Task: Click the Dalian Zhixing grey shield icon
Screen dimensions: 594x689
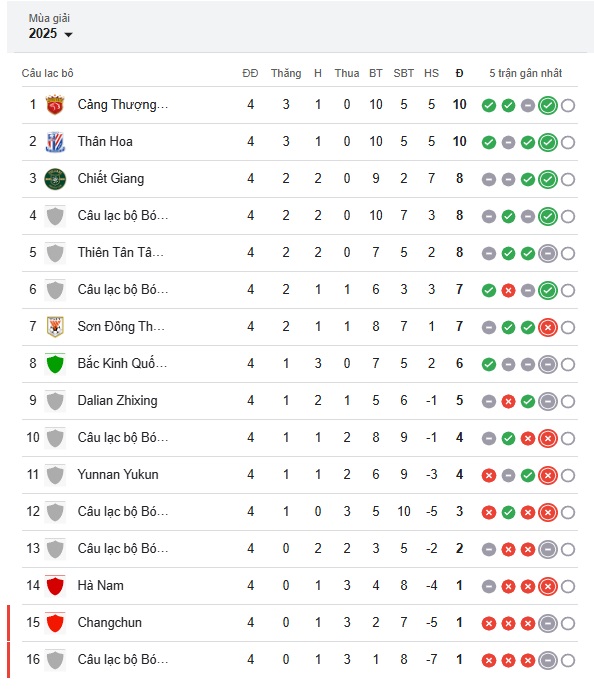Action: click(x=55, y=401)
